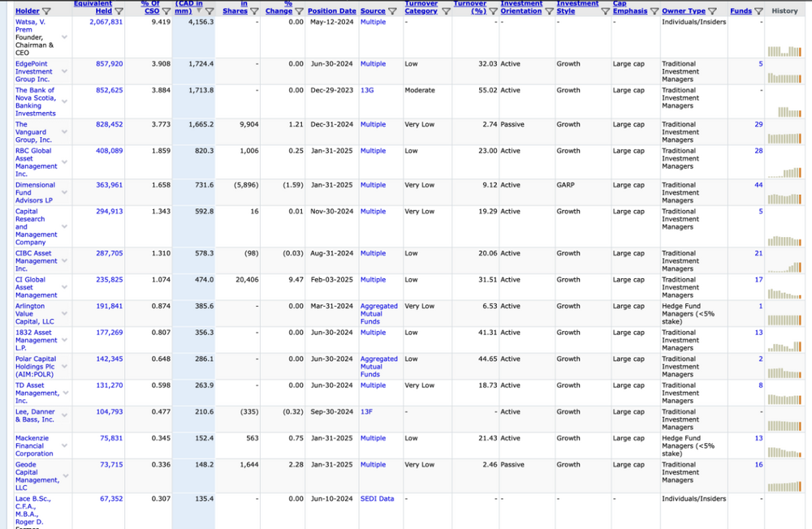Open the filter icon beside Turnover Category header

coord(446,11)
